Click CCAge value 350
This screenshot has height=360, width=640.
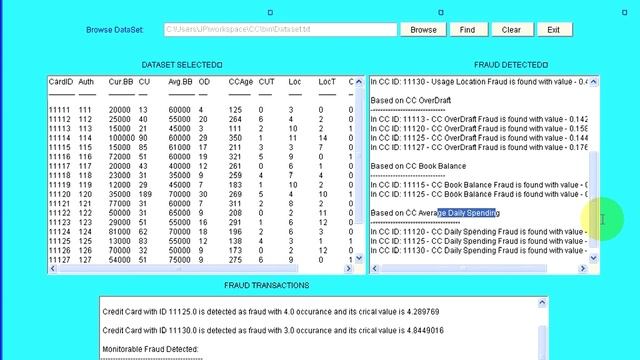point(236,138)
